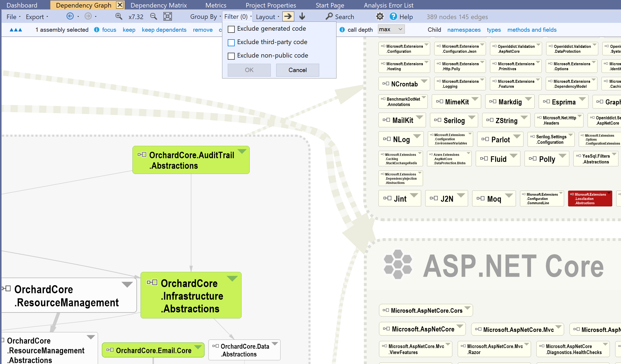The image size is (621, 364).
Task: Enable Exclude non-public code checkbox
Action: (231, 56)
